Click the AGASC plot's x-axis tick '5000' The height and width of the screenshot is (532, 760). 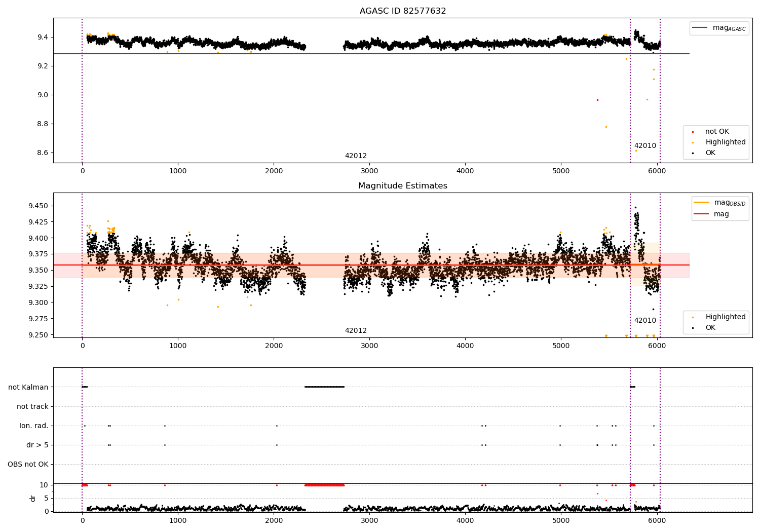[x=561, y=171]
